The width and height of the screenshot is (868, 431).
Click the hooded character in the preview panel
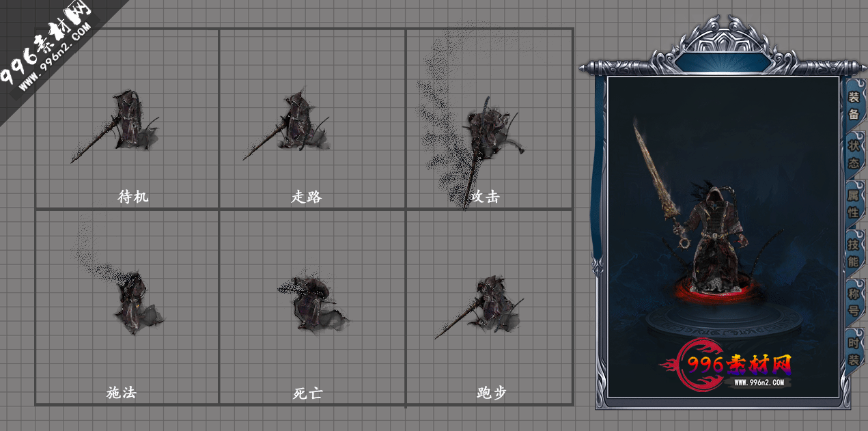(714, 236)
